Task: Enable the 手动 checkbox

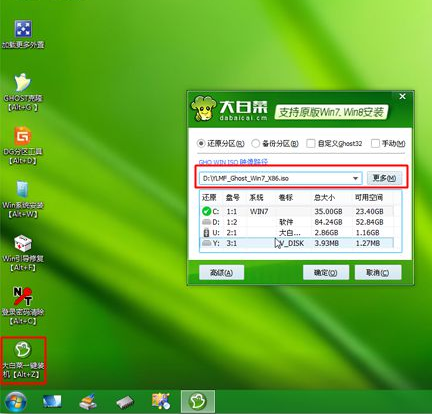Action: pyautogui.click(x=375, y=144)
